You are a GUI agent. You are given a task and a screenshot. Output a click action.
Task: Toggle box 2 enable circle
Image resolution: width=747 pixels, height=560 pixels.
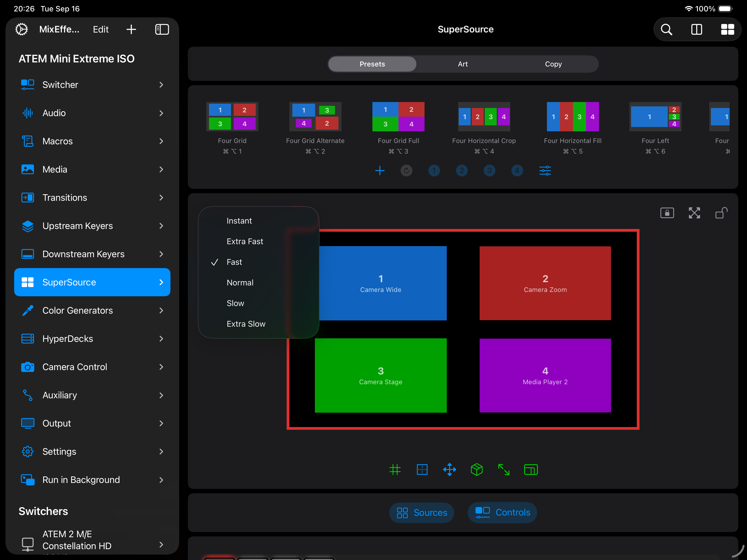tap(462, 170)
